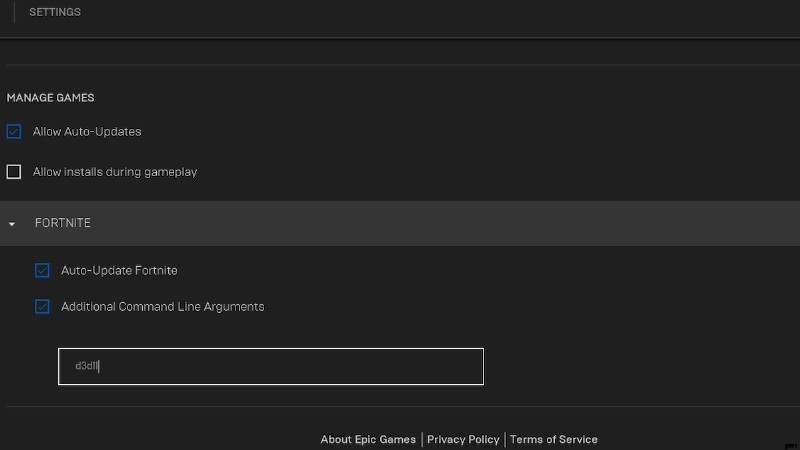
Task: Uncheck the Allow Auto-Updates checkbox
Action: [x=14, y=132]
